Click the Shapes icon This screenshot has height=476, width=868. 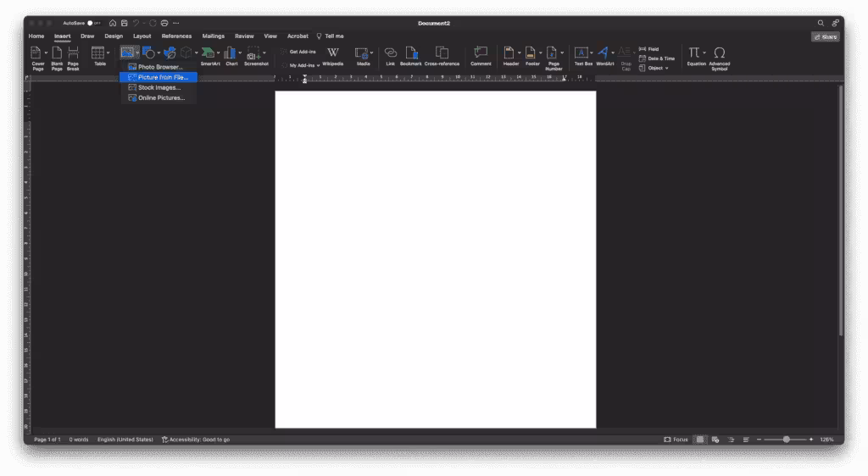(148, 53)
